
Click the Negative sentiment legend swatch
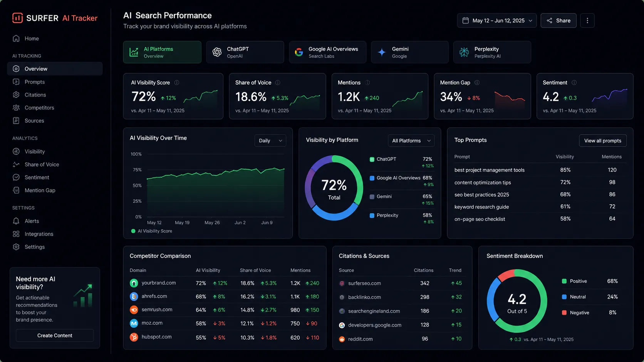tap(564, 313)
